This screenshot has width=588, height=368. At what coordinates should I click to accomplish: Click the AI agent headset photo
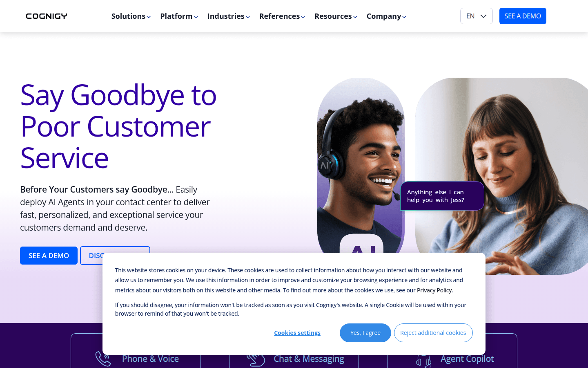361,166
